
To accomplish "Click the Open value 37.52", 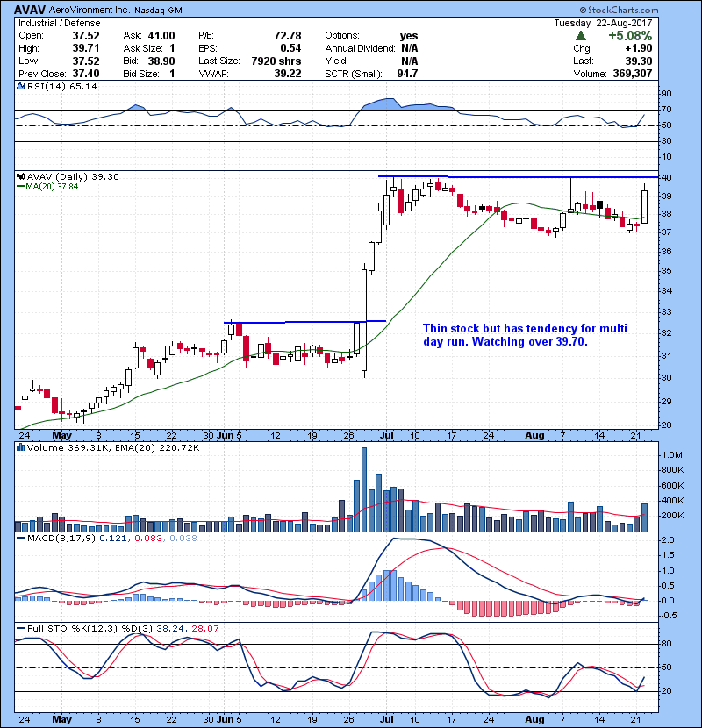I will coord(86,36).
